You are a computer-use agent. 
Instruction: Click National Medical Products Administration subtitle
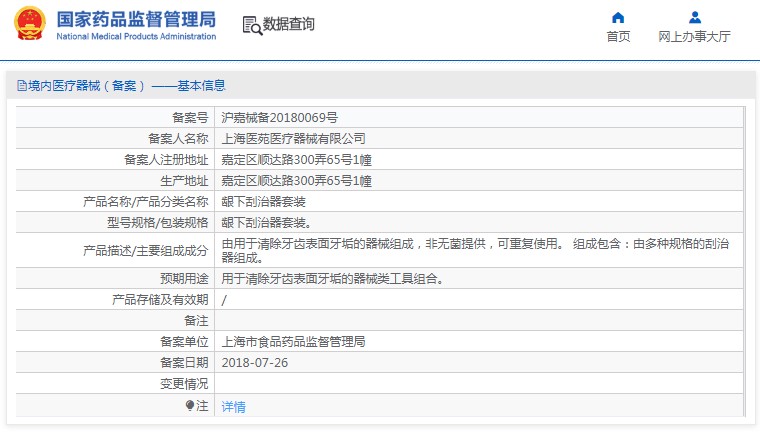136,36
